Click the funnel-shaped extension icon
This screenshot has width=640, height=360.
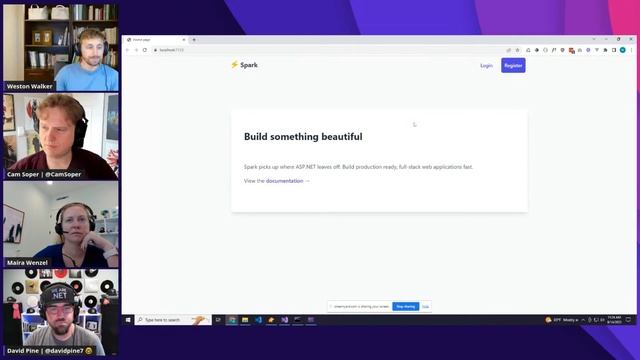click(x=597, y=50)
